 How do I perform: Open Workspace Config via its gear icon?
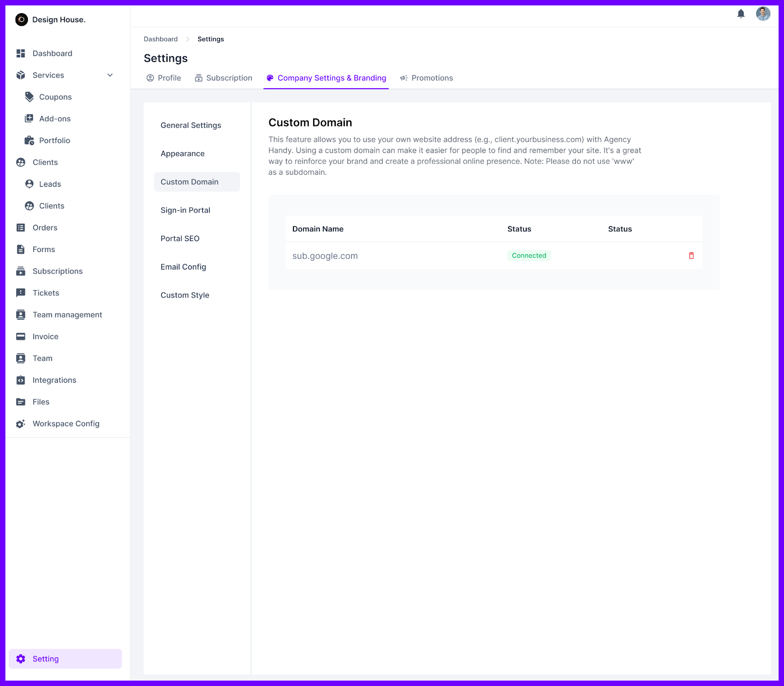tap(21, 423)
